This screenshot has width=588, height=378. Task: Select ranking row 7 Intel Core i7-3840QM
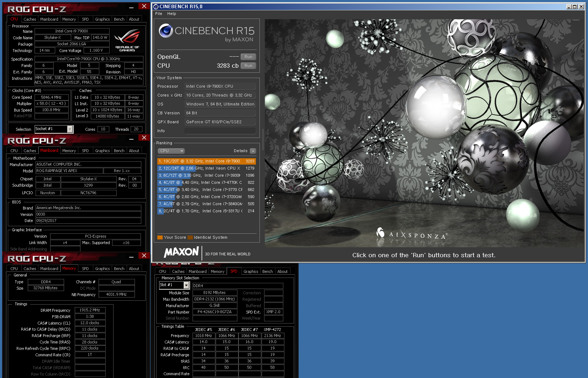206,204
